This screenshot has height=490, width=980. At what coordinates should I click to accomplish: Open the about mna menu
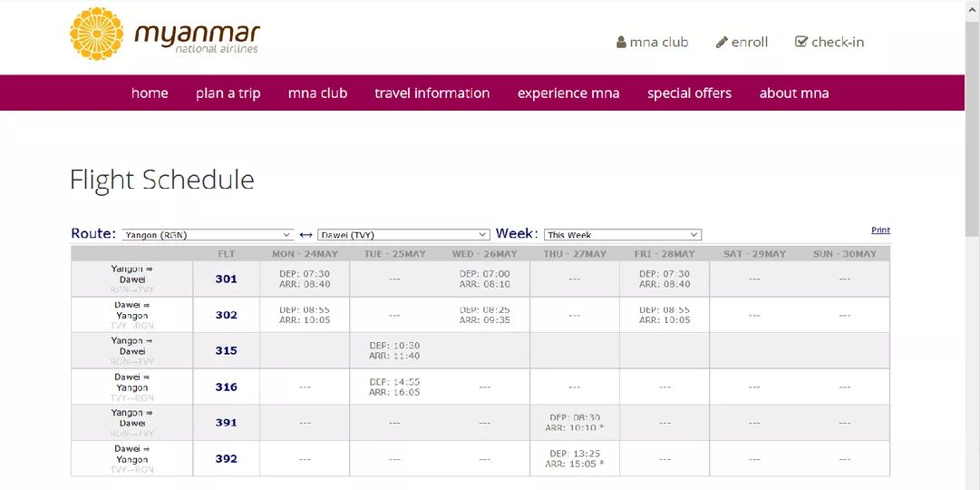tap(794, 93)
